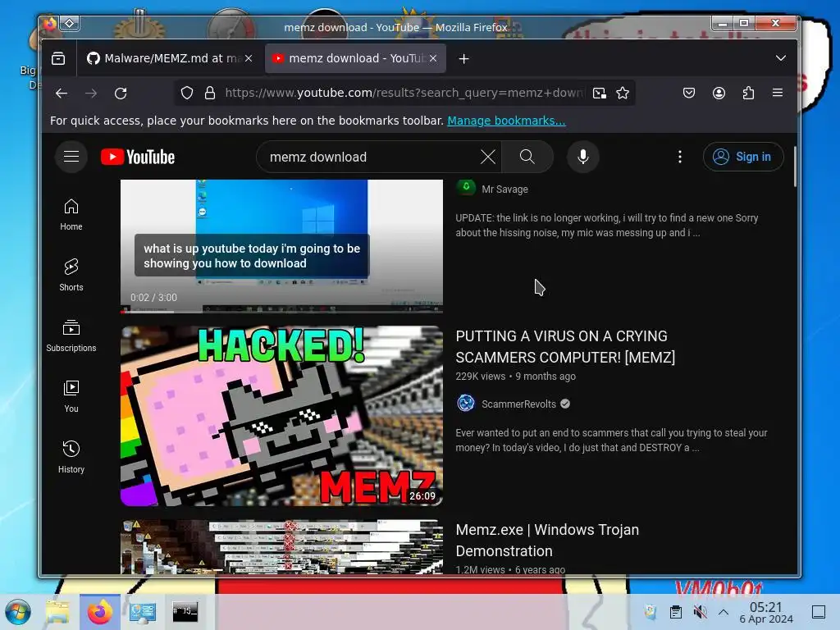Start voice search with the microphone
Viewport: 840px width, 630px height.
pos(583,157)
